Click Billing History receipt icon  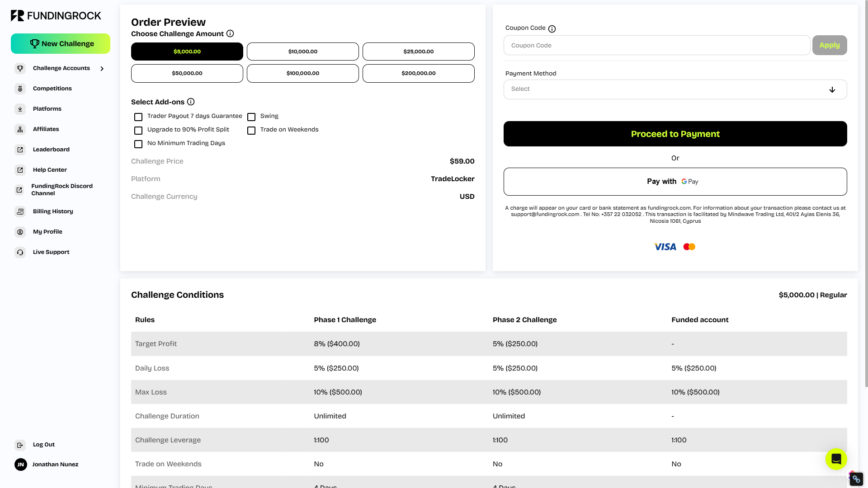[x=20, y=211]
